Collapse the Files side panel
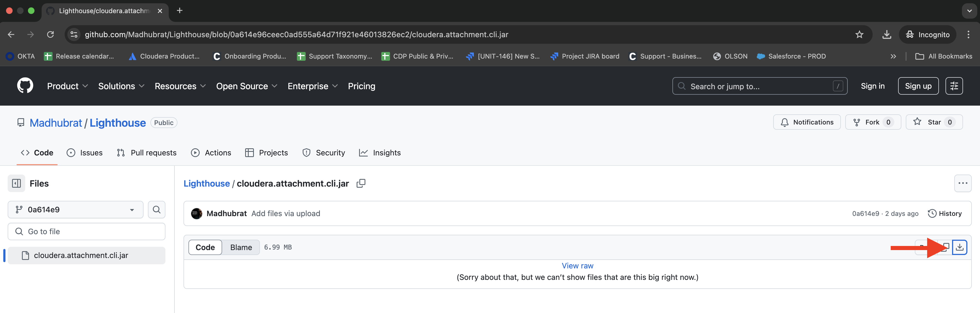The height and width of the screenshot is (313, 980). point(16,183)
